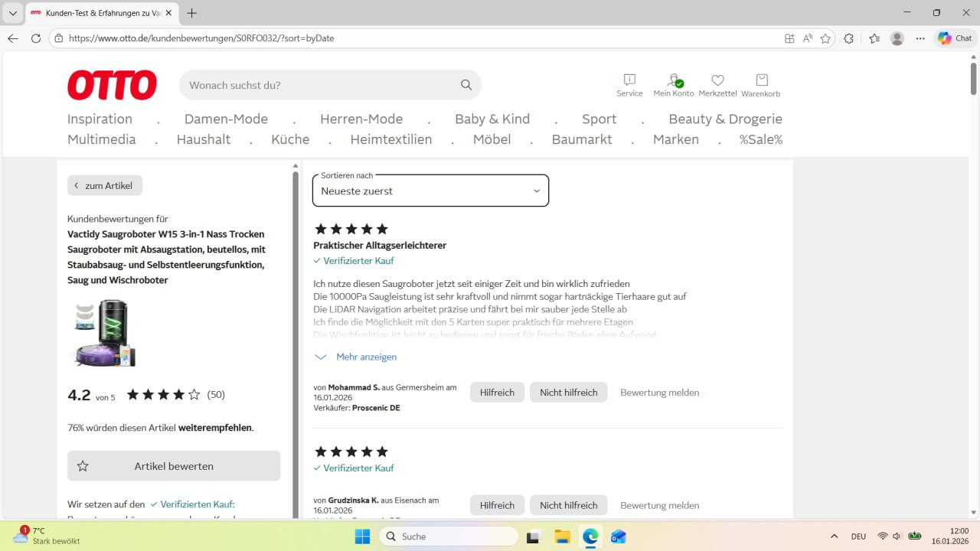Reload the page
Viewport: 980px width, 551px height.
point(36,38)
